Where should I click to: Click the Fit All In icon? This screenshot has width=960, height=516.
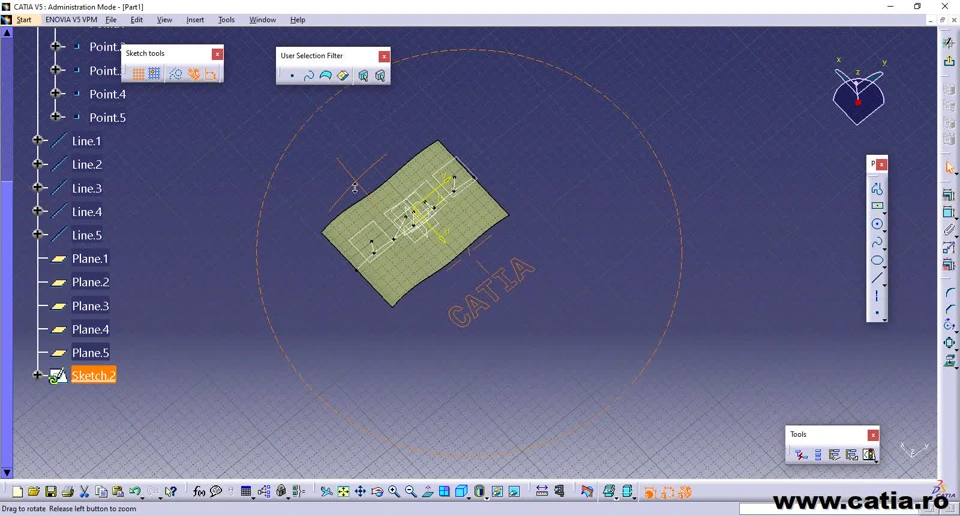pyautogui.click(x=343, y=492)
